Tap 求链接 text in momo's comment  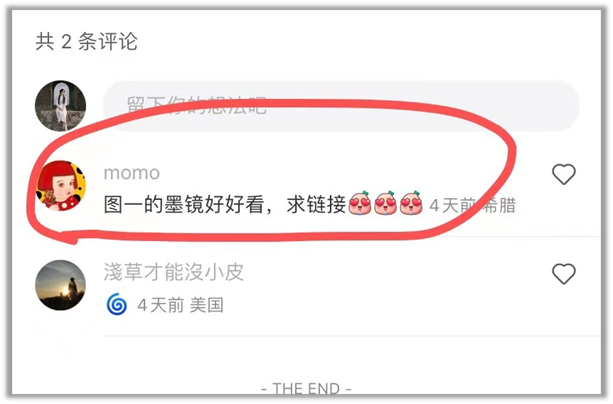pos(316,205)
